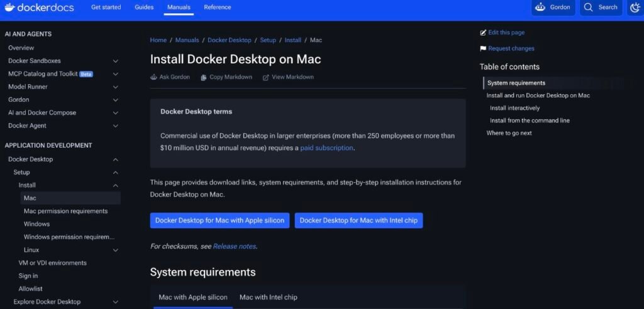Viewport: 644px width, 309px height.
Task: Click the Docker whale logo icon
Action: pos(9,7)
